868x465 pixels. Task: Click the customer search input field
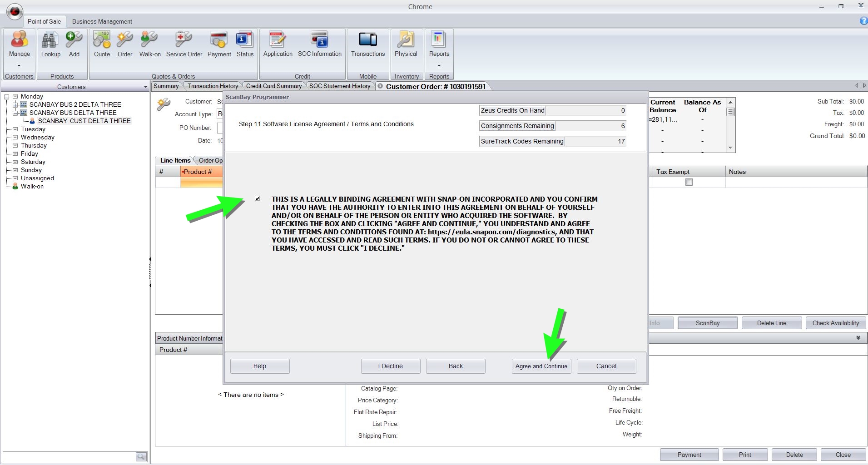pos(69,456)
